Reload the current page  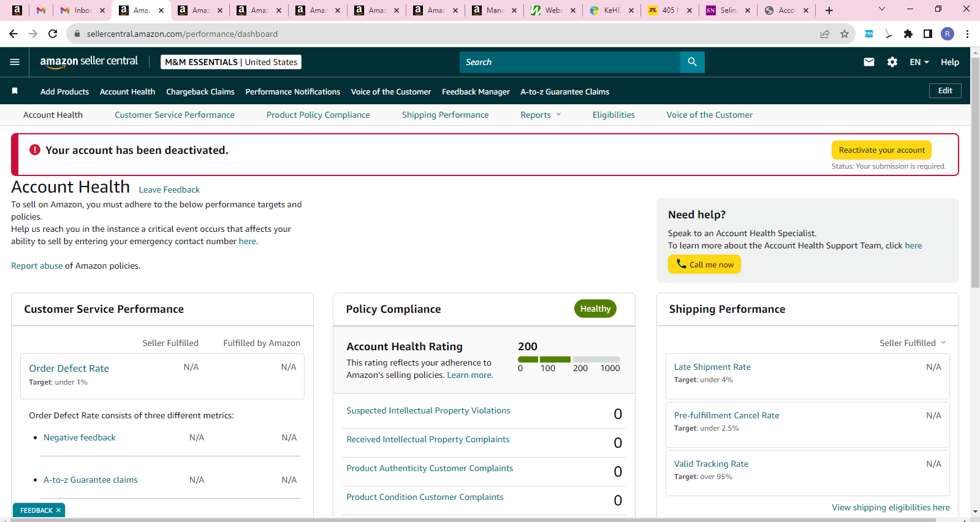(x=53, y=34)
